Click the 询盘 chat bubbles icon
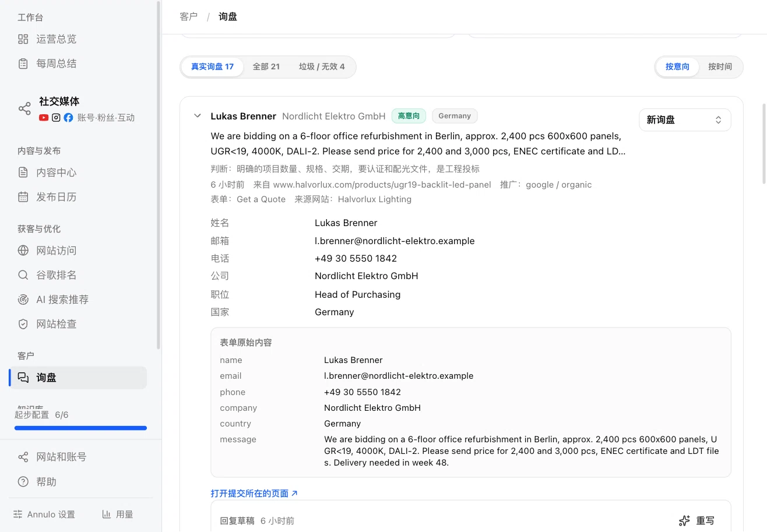Screen dimensions: 767x532 (x=23, y=378)
